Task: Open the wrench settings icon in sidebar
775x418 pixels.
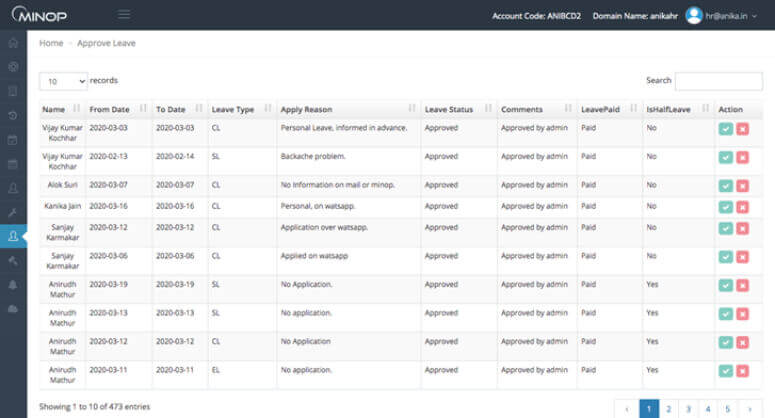Action: pos(13,212)
